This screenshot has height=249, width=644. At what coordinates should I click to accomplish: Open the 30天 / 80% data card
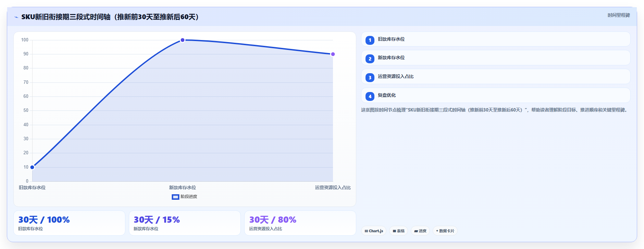[x=300, y=223]
